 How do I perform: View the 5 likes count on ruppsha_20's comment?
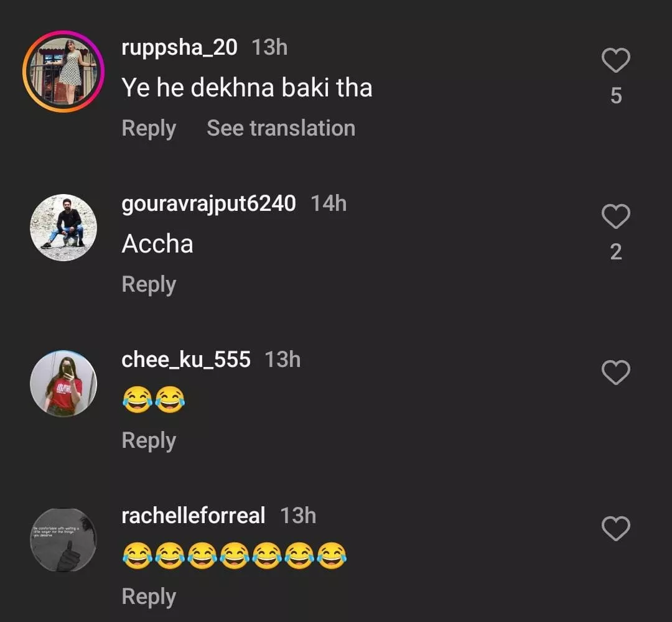pyautogui.click(x=616, y=96)
